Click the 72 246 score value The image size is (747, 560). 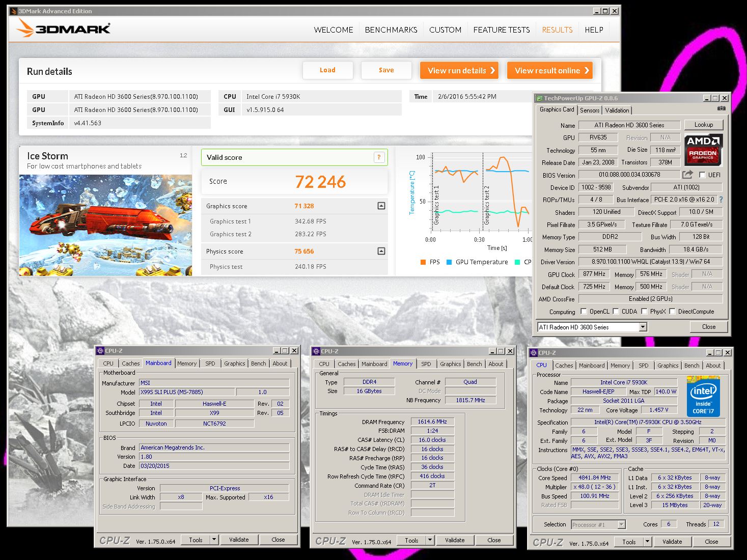(x=320, y=182)
